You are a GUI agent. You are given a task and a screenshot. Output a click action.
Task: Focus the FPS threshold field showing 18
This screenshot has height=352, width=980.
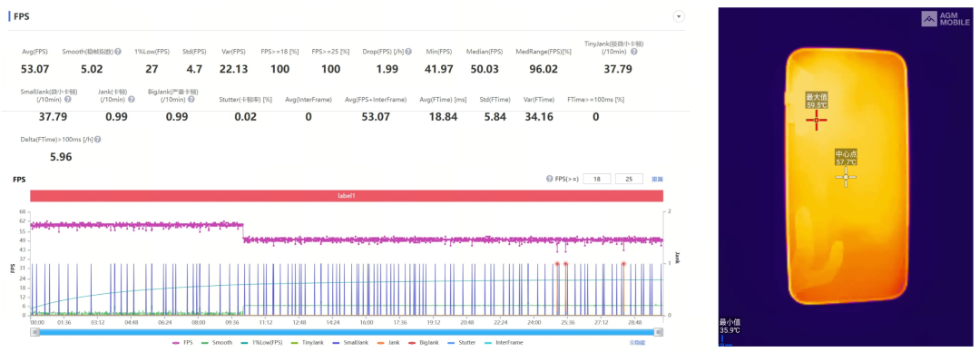click(597, 179)
